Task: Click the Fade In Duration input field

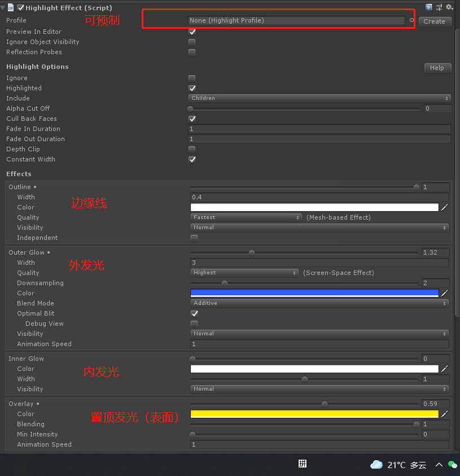Action: (x=320, y=129)
